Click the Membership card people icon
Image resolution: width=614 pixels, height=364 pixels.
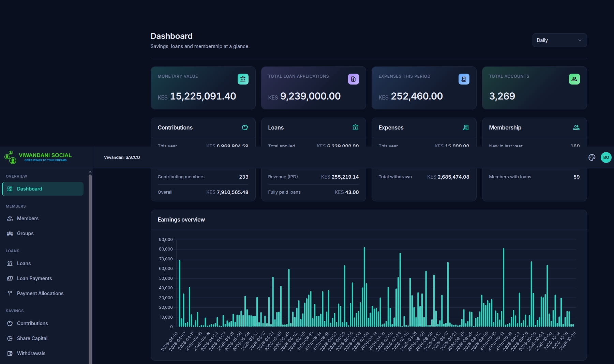pyautogui.click(x=576, y=127)
